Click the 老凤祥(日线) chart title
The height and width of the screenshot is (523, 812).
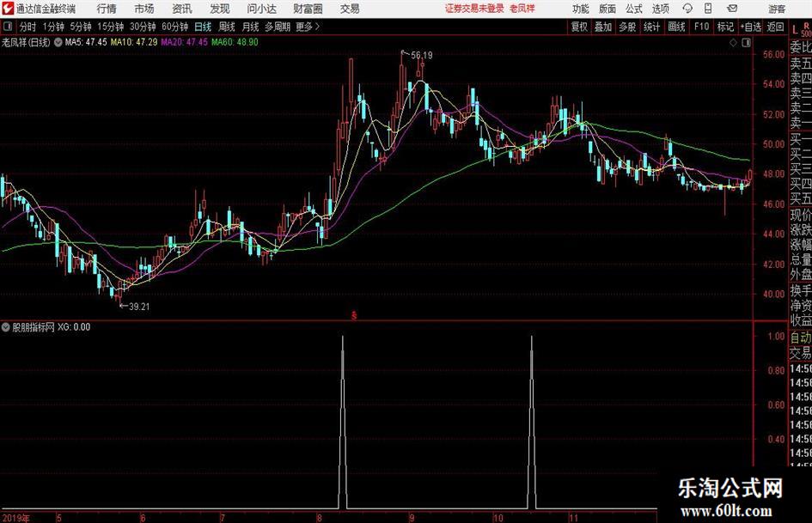click(x=26, y=42)
